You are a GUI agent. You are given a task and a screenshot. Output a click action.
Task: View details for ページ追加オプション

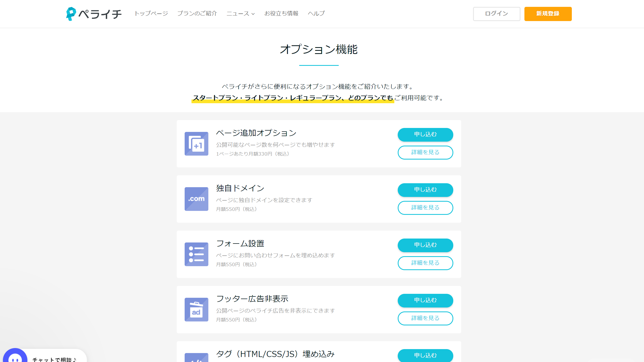point(425,152)
